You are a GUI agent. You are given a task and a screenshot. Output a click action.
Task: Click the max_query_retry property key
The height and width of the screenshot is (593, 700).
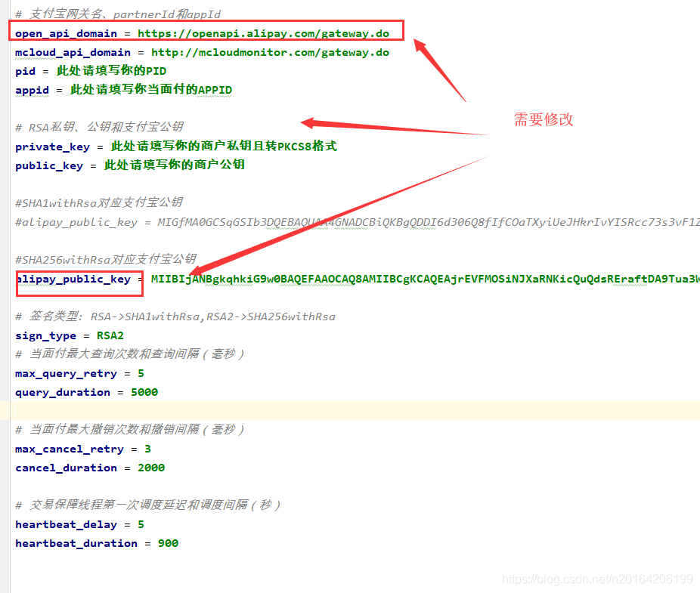[66, 373]
